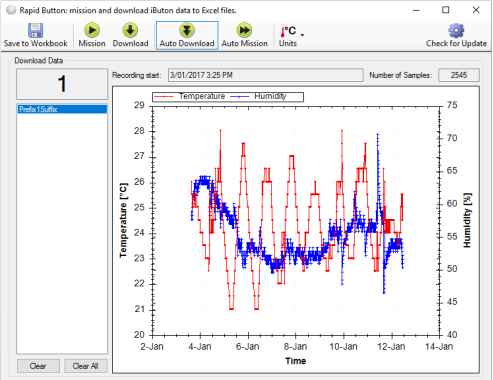Viewport: 493px width, 380px height.
Task: Activate the Auto Download icon
Action: pos(187,30)
